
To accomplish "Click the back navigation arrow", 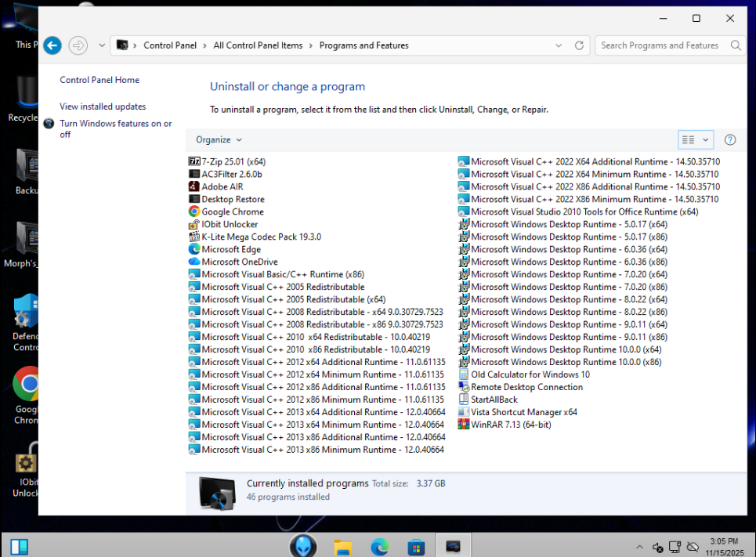I will 52,45.
